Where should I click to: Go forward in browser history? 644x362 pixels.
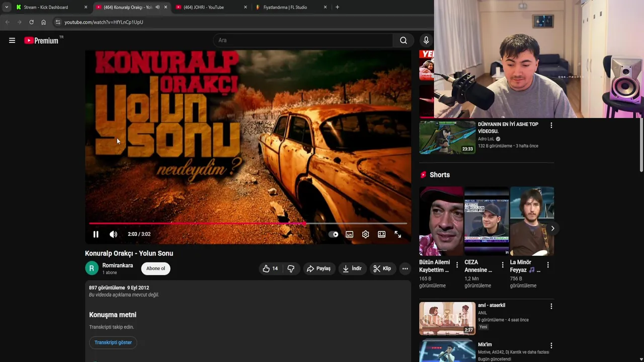click(19, 22)
